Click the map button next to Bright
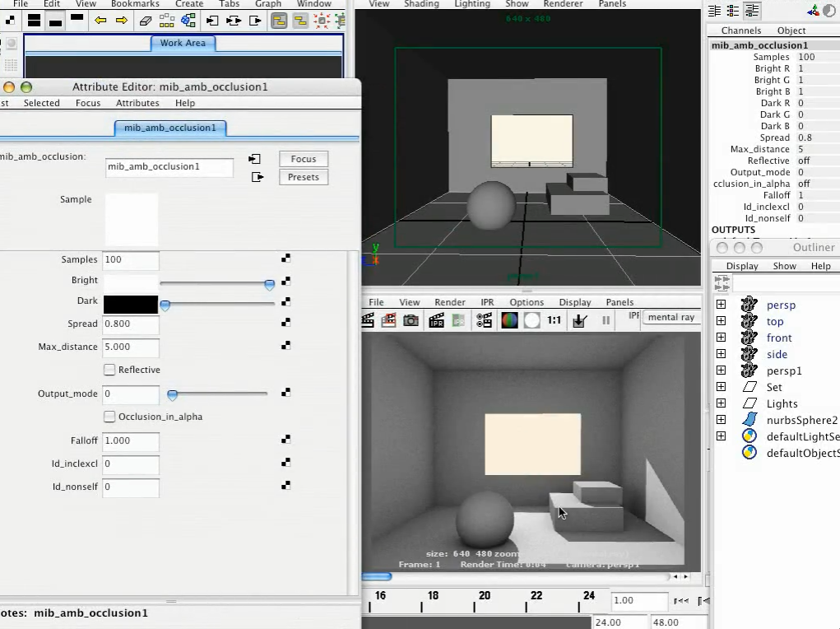Viewport: 840px width, 629px height. click(285, 281)
